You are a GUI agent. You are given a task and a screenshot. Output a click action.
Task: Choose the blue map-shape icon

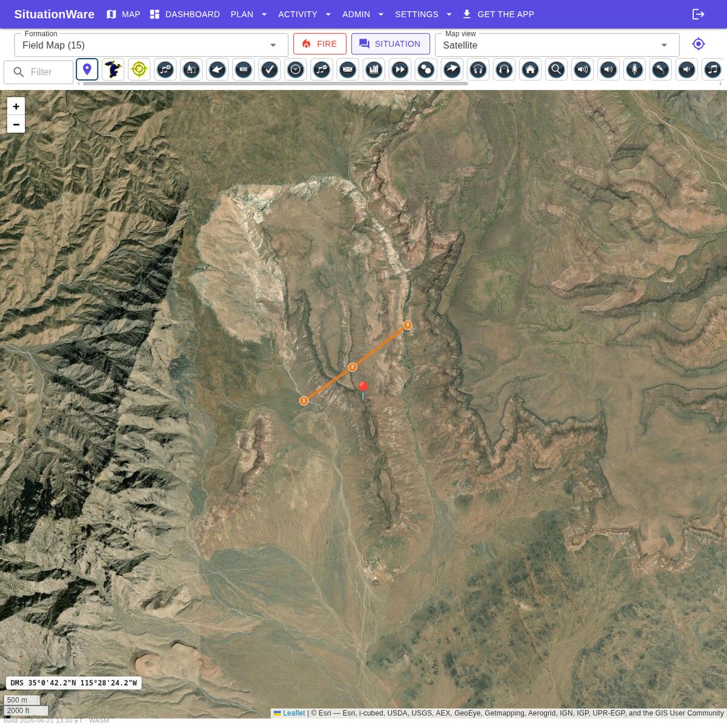[x=113, y=70]
